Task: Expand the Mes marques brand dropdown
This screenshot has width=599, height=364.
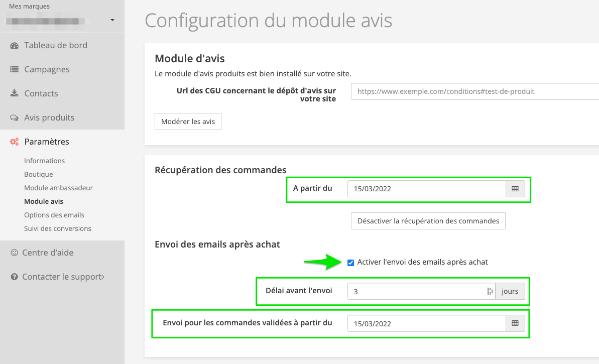Action: (112, 20)
